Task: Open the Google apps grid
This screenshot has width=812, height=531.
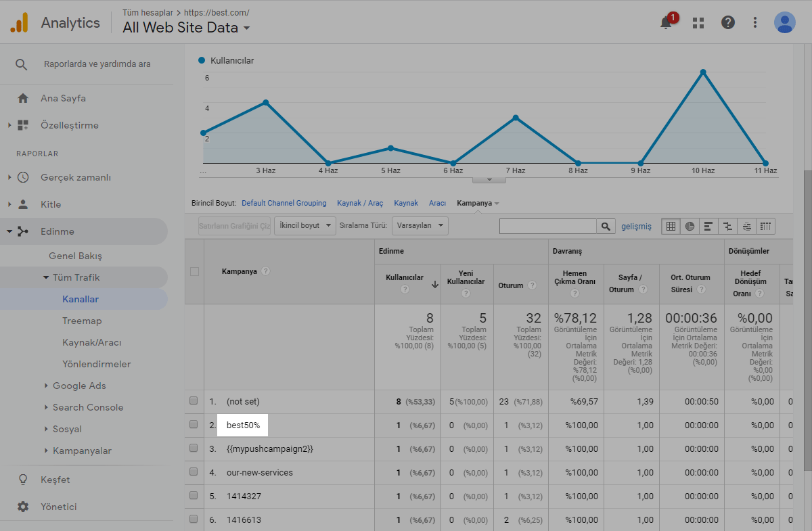Action: pos(698,22)
